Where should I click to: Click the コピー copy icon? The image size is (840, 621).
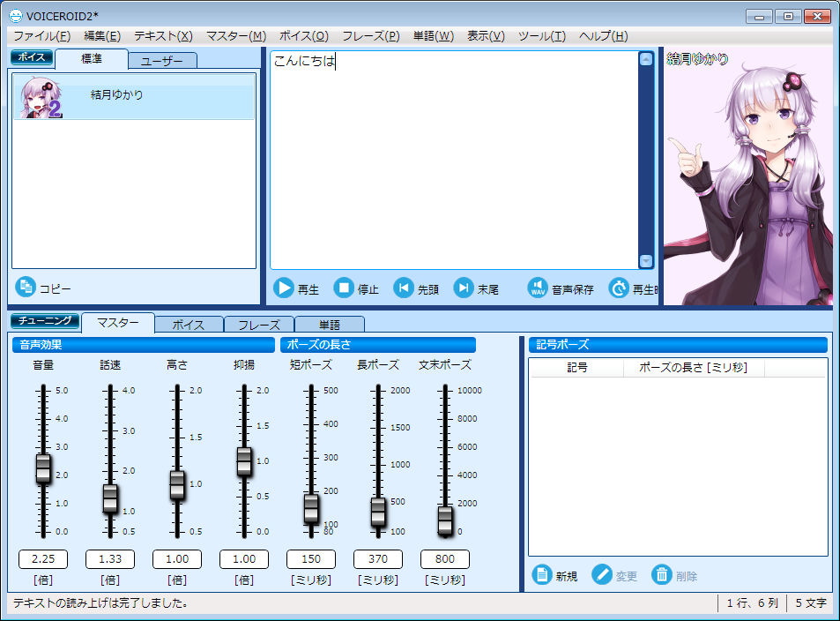26,287
